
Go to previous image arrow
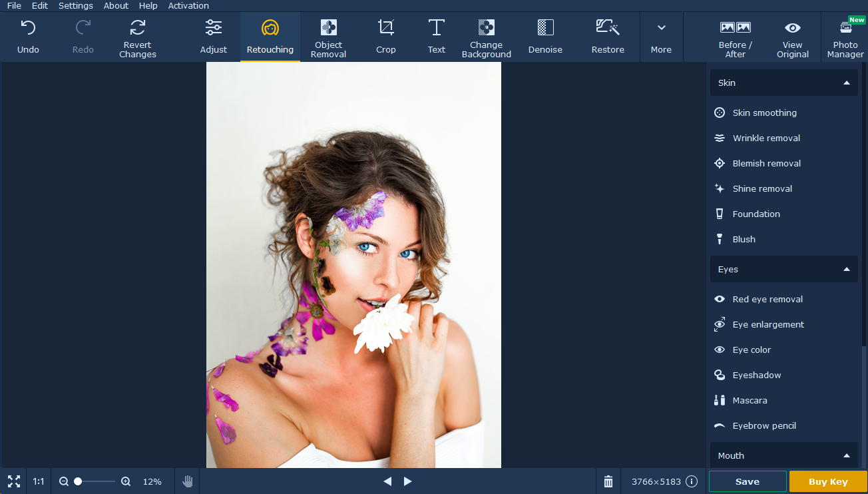387,481
